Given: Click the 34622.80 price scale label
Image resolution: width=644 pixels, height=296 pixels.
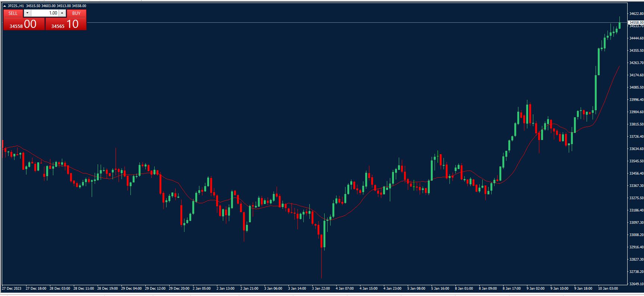Looking at the screenshot, I should pos(636,14).
